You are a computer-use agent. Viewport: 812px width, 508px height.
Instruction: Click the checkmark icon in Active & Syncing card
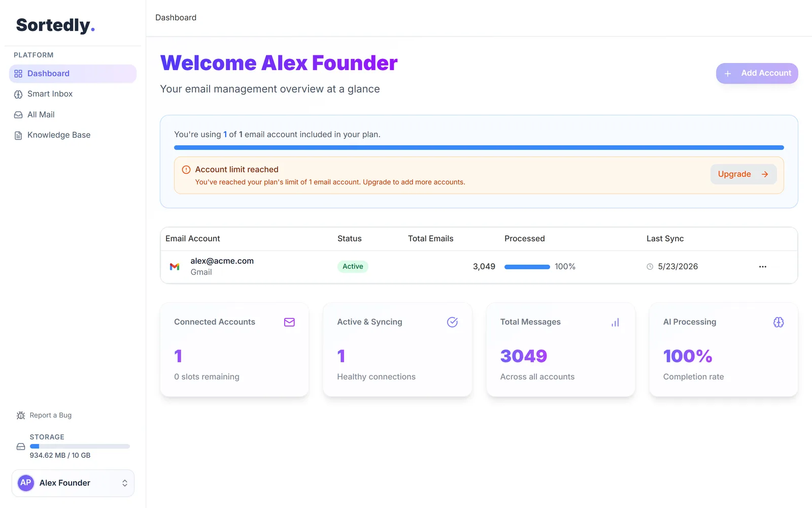(452, 322)
